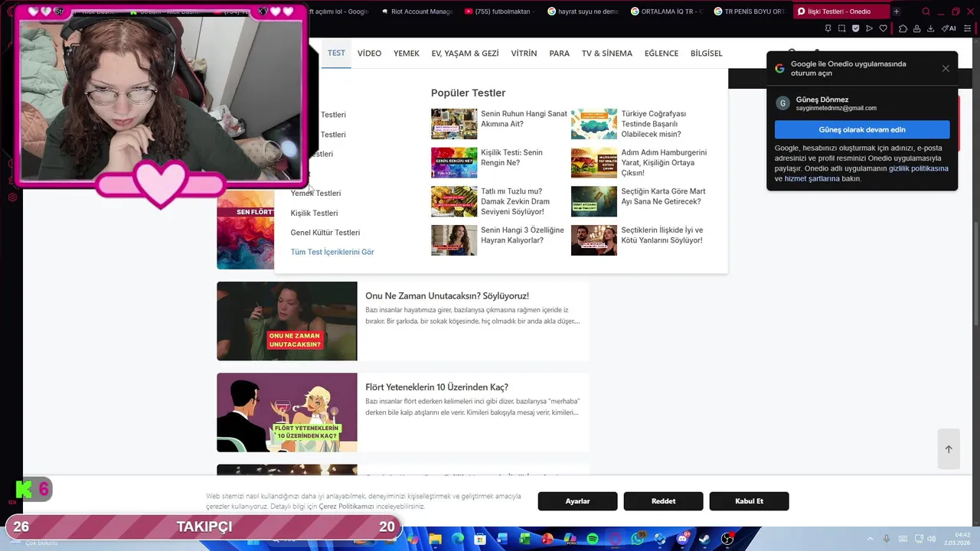Open Tatlı mı Tuzlu mu test link

click(515, 201)
